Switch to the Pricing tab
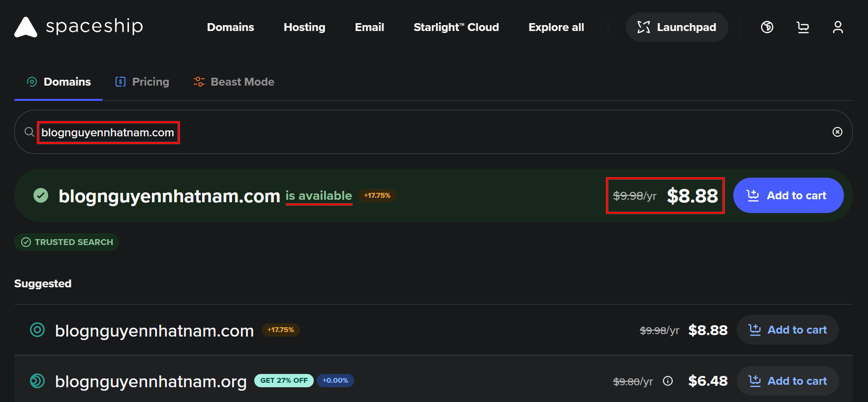This screenshot has height=402, width=868. (142, 82)
